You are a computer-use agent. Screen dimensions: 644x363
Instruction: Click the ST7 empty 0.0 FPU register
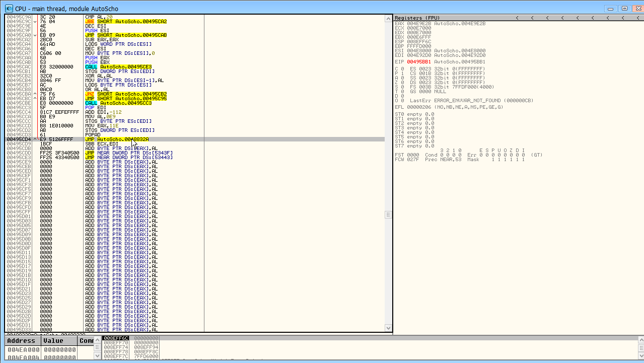414,146
